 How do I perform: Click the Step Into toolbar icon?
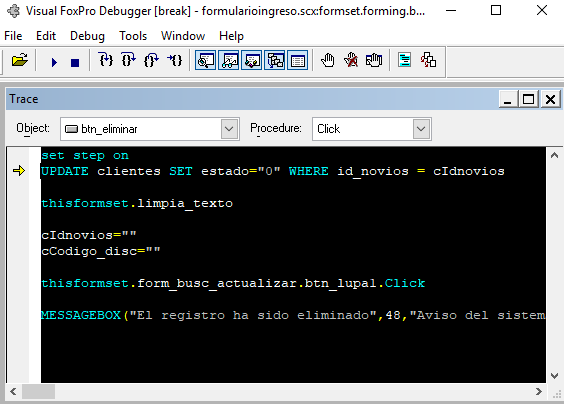(106, 60)
